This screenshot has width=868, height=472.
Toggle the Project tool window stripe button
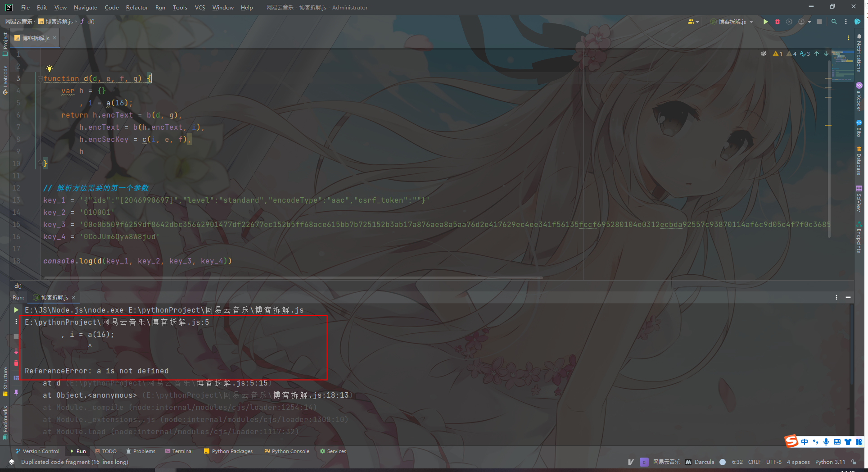coord(5,44)
